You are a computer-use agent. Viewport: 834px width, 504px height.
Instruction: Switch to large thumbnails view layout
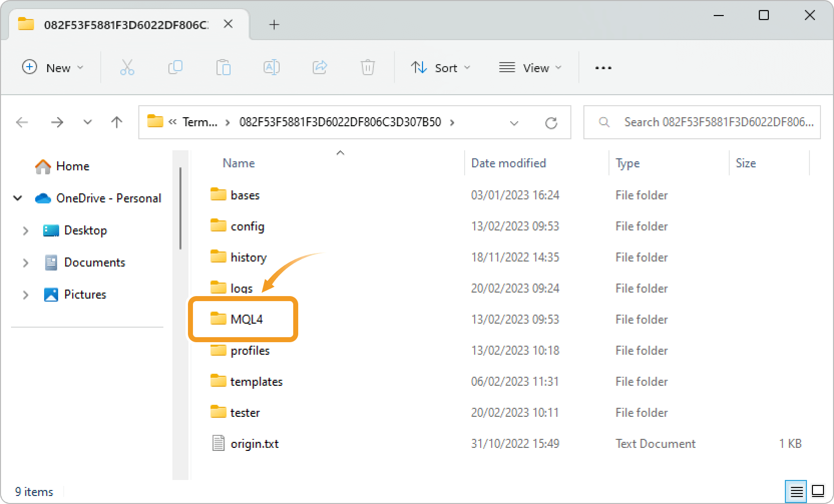pos(818,491)
